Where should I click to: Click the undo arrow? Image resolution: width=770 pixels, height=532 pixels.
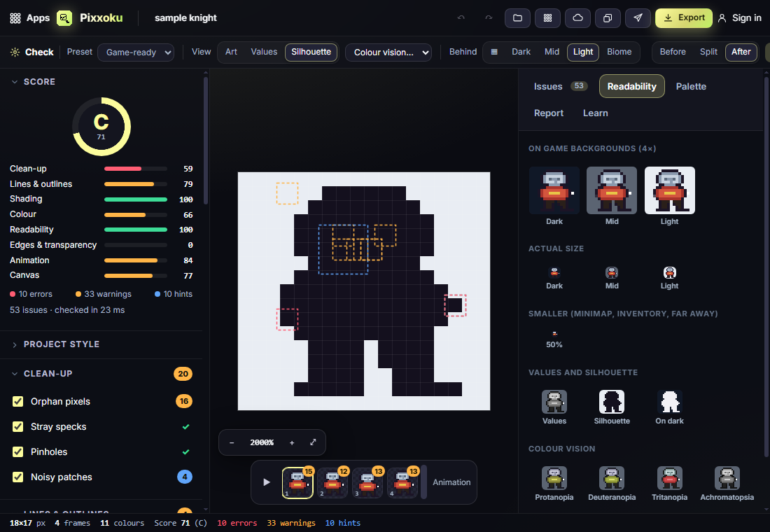point(461,17)
